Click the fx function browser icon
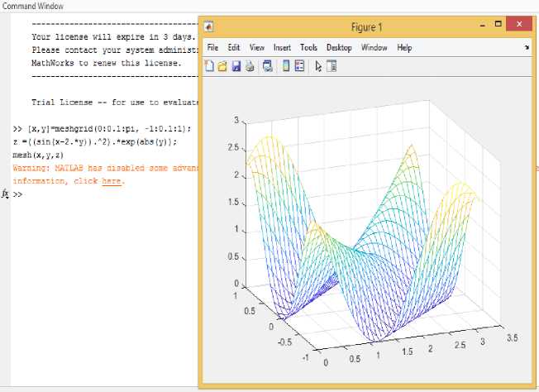 pyautogui.click(x=5, y=194)
